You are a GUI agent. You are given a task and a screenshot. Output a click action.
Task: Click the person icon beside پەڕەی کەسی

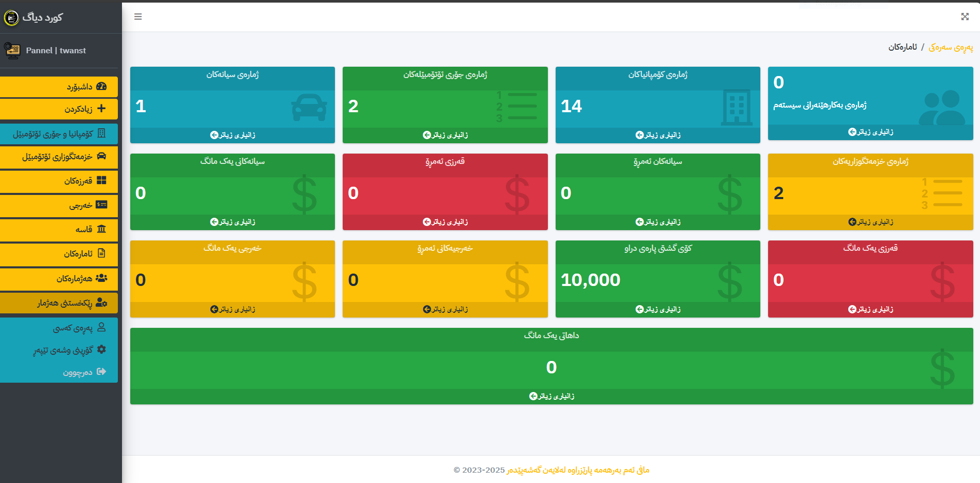coord(101,327)
